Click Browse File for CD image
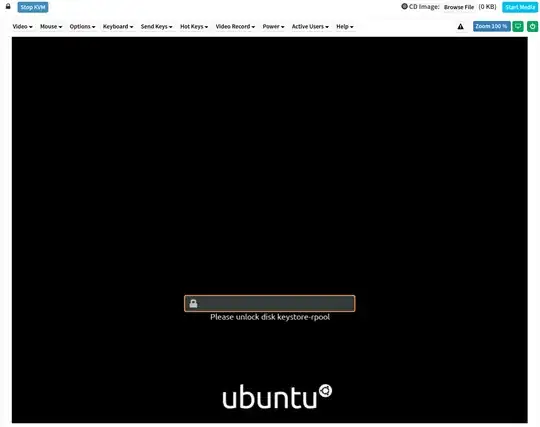Screen dimensions: 540x427 (x=459, y=7)
